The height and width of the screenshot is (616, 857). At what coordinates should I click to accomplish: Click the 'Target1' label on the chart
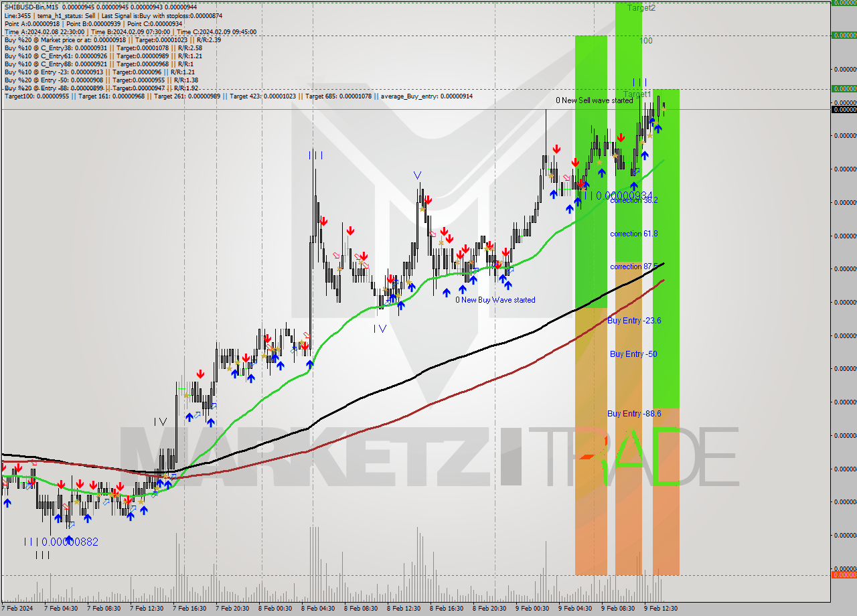[637, 94]
